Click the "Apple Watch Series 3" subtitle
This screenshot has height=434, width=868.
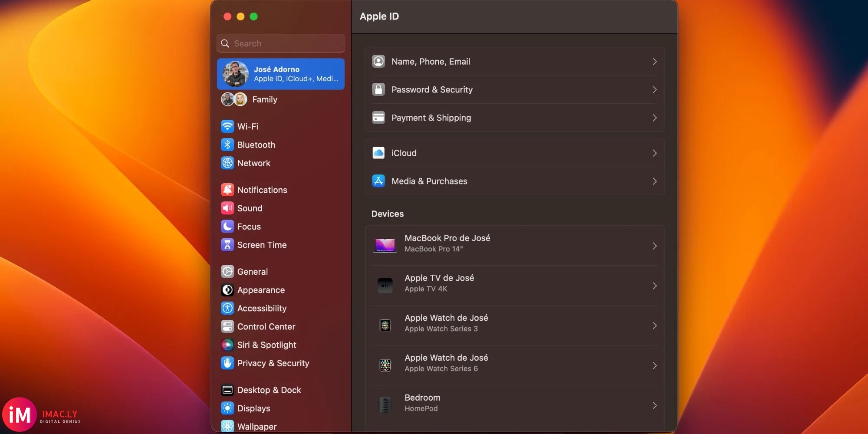[x=441, y=329]
